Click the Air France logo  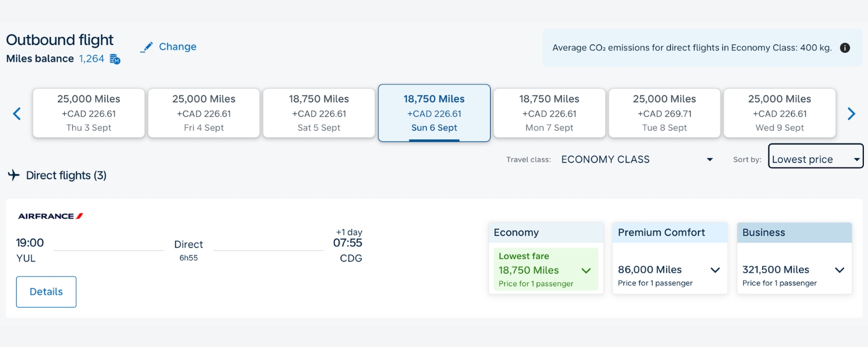click(x=51, y=216)
